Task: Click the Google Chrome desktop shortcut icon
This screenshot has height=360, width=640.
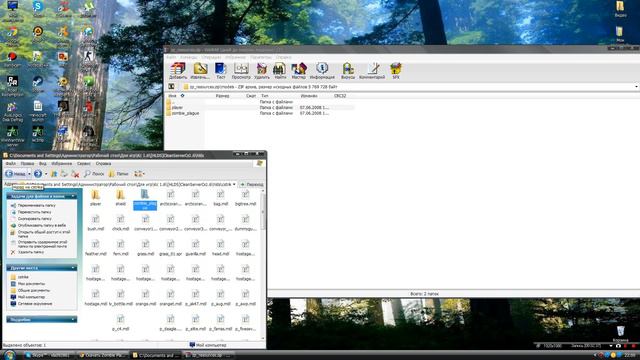Action: pyautogui.click(x=12, y=34)
